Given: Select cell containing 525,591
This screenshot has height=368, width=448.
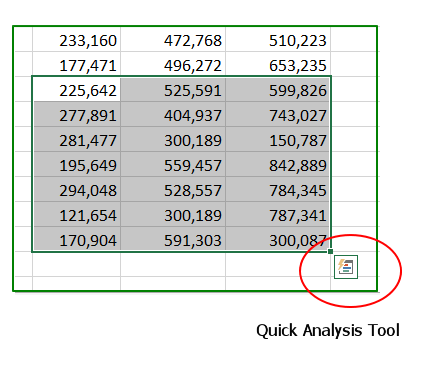Looking at the screenshot, I should click(173, 89).
